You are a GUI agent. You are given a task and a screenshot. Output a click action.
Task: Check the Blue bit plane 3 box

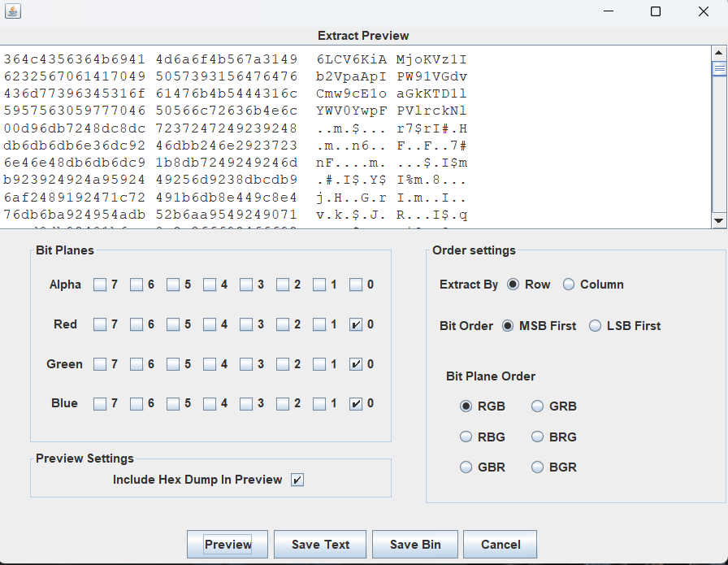246,404
